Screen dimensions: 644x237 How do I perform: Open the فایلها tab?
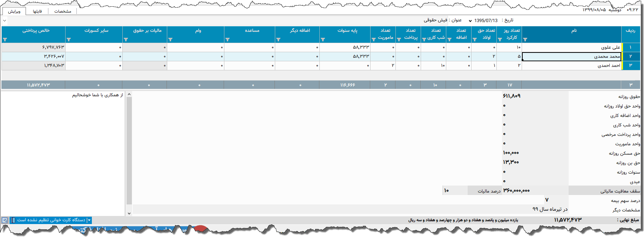coord(37,11)
